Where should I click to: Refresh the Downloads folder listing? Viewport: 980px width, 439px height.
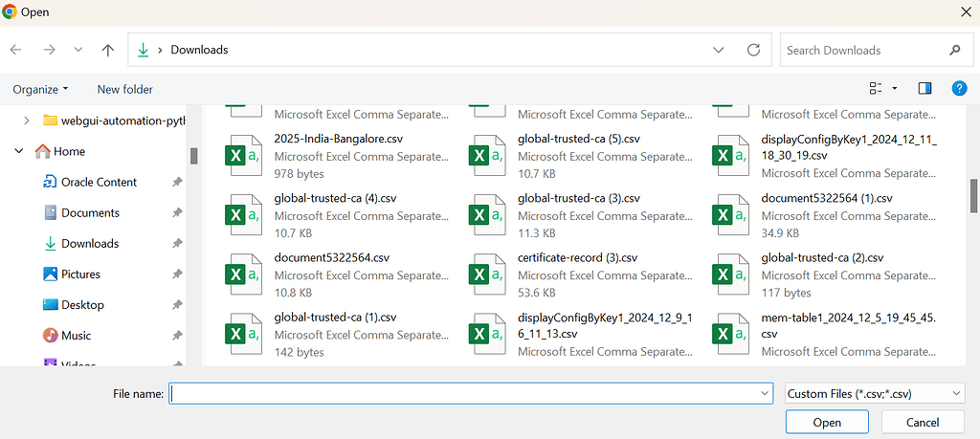pos(753,50)
